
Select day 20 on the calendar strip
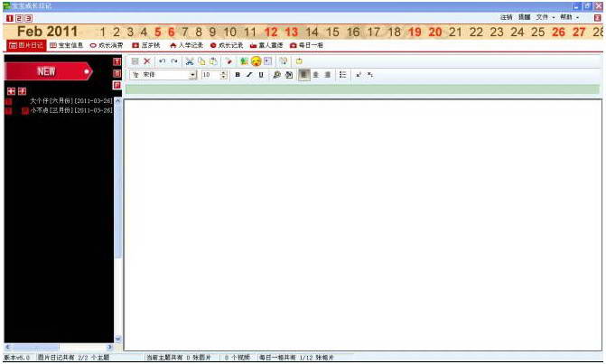[x=434, y=33]
